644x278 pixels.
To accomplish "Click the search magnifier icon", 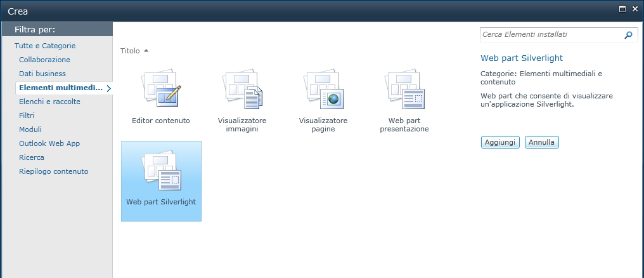I will click(x=628, y=36).
